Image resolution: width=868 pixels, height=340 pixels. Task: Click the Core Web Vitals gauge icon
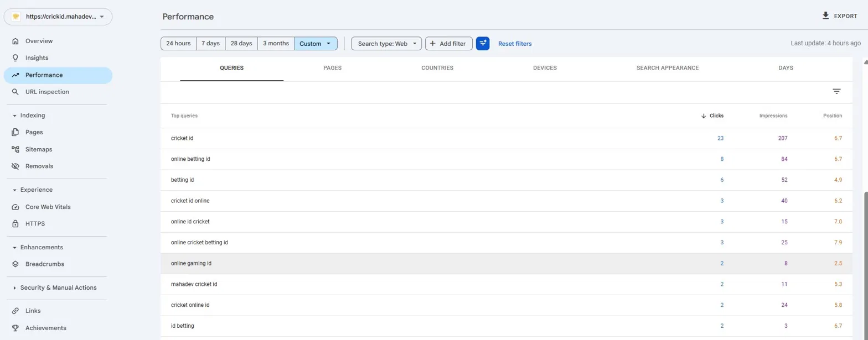[15, 207]
